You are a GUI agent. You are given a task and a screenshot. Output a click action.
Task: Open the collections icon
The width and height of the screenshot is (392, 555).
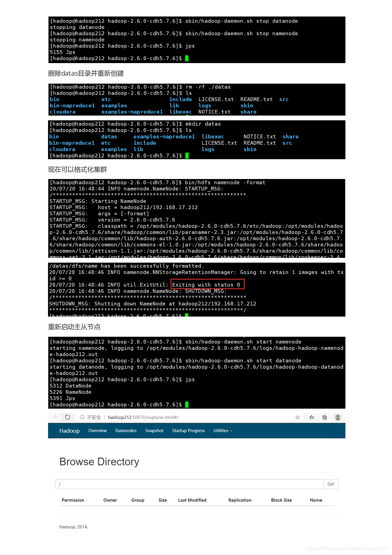click(325, 417)
